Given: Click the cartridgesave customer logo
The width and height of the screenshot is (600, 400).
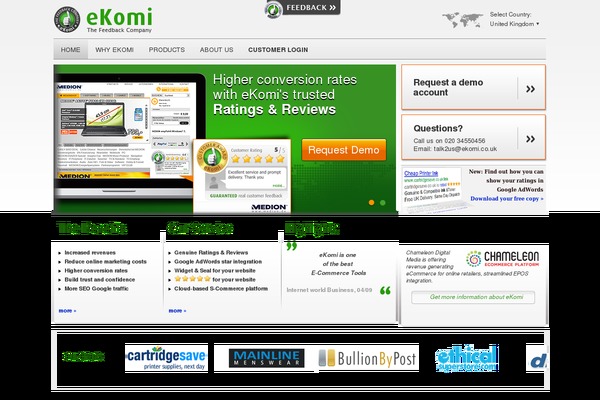Looking at the screenshot, I should pos(166,358).
